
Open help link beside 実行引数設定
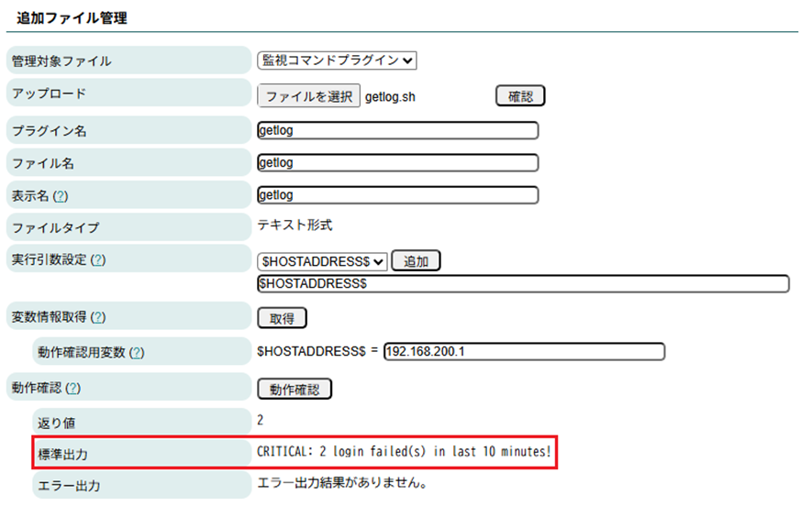pyautogui.click(x=97, y=260)
